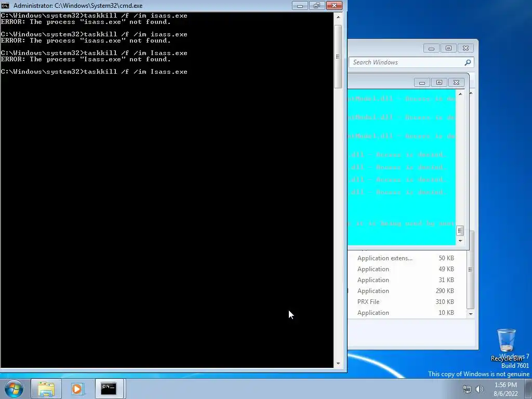Select the 'Application extens...' 50 KB row
Image resolution: width=532 pixels, height=399 pixels.
click(405, 258)
